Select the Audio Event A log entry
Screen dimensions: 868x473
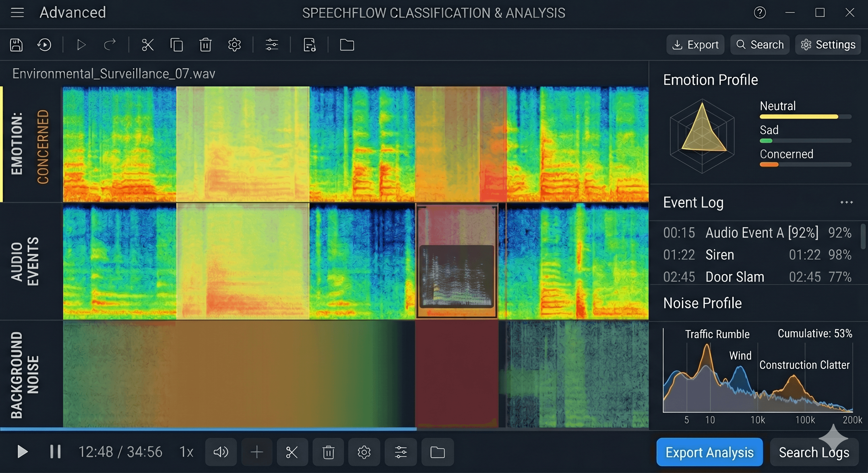pyautogui.click(x=757, y=232)
